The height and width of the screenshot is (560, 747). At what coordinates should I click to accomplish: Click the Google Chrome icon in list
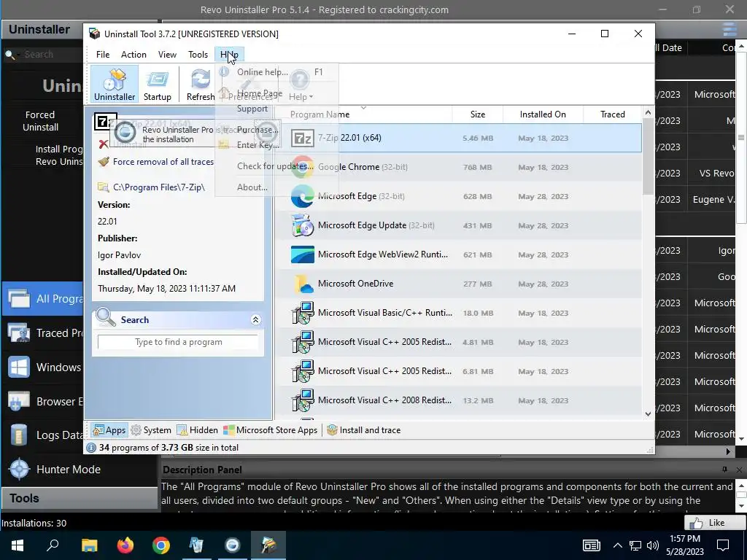(x=303, y=167)
